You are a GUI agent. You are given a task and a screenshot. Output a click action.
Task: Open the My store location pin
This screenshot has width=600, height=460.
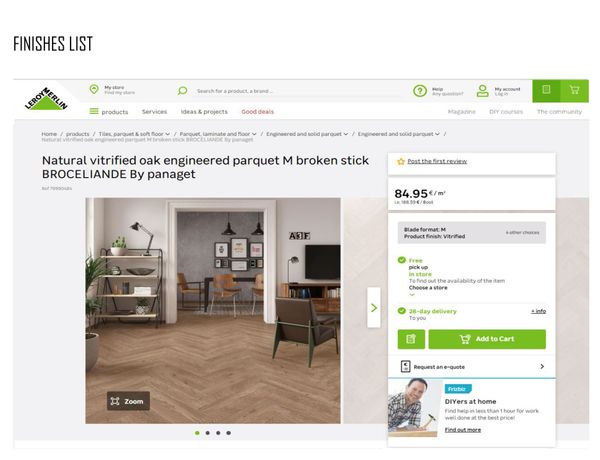coord(94,90)
